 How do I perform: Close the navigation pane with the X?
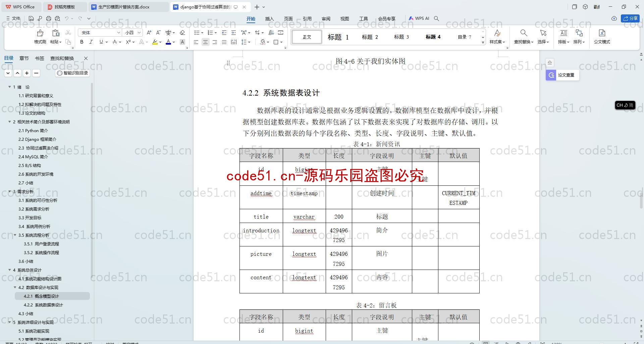pyautogui.click(x=86, y=58)
